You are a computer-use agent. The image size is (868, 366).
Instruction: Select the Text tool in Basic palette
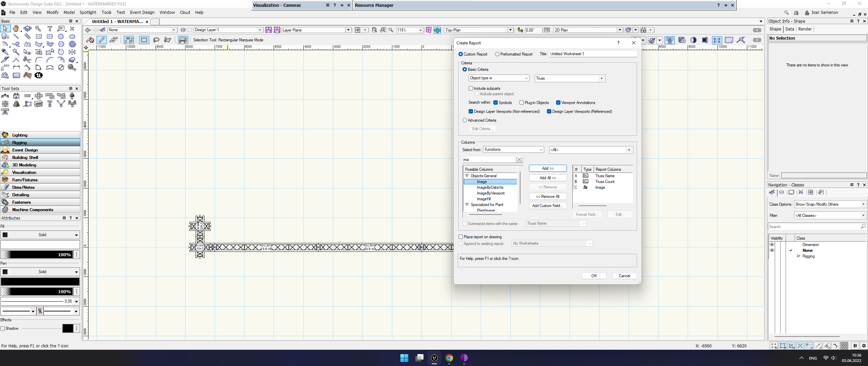(x=50, y=29)
